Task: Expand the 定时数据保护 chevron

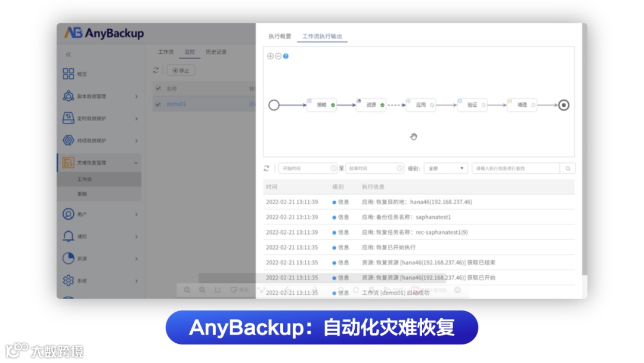Action: (x=137, y=118)
